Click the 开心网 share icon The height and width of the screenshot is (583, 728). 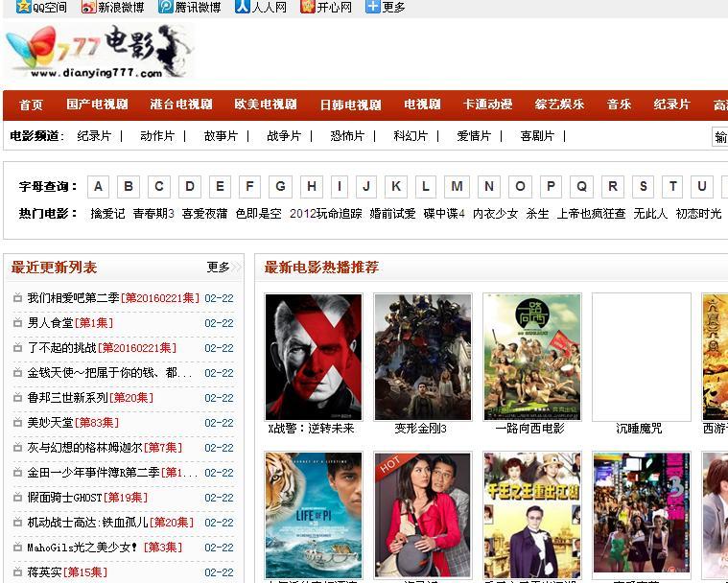[307, 7]
